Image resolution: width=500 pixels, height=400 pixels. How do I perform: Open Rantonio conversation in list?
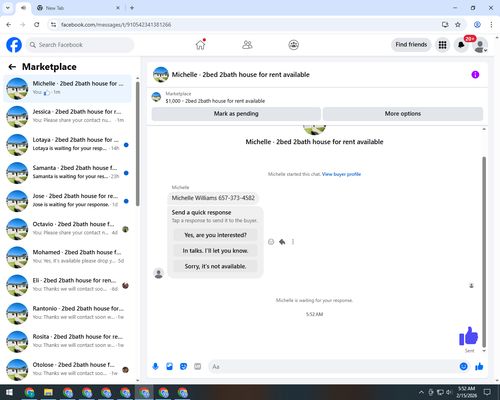pos(67,313)
